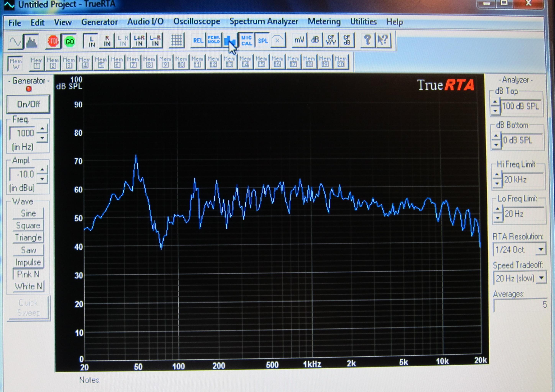Click the dB units icon

coord(315,40)
